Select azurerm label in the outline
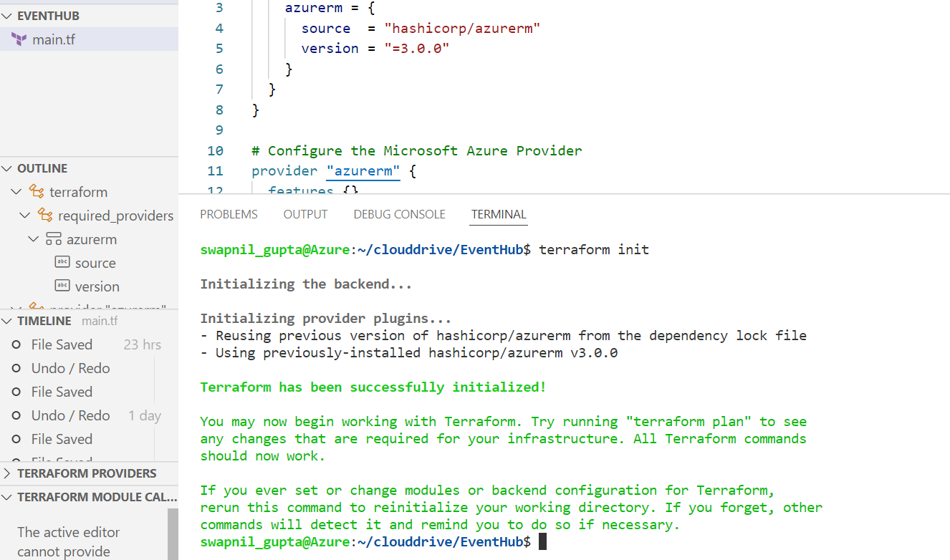 coord(92,239)
